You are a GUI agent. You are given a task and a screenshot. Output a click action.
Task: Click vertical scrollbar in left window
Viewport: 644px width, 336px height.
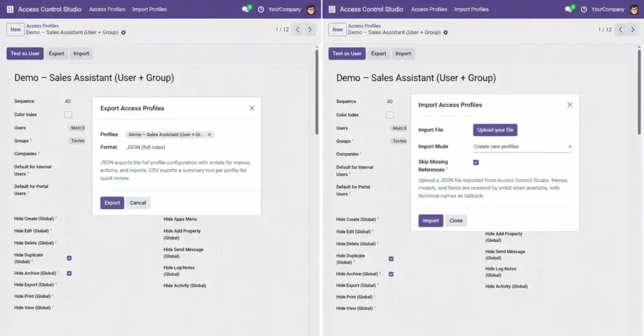[x=317, y=91]
